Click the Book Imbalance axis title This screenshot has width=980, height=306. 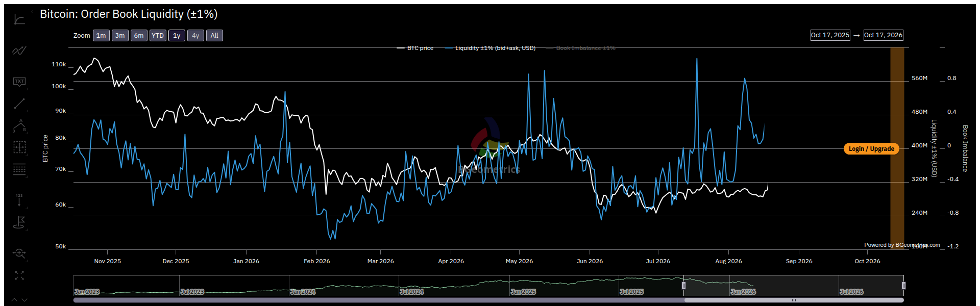tap(965, 148)
